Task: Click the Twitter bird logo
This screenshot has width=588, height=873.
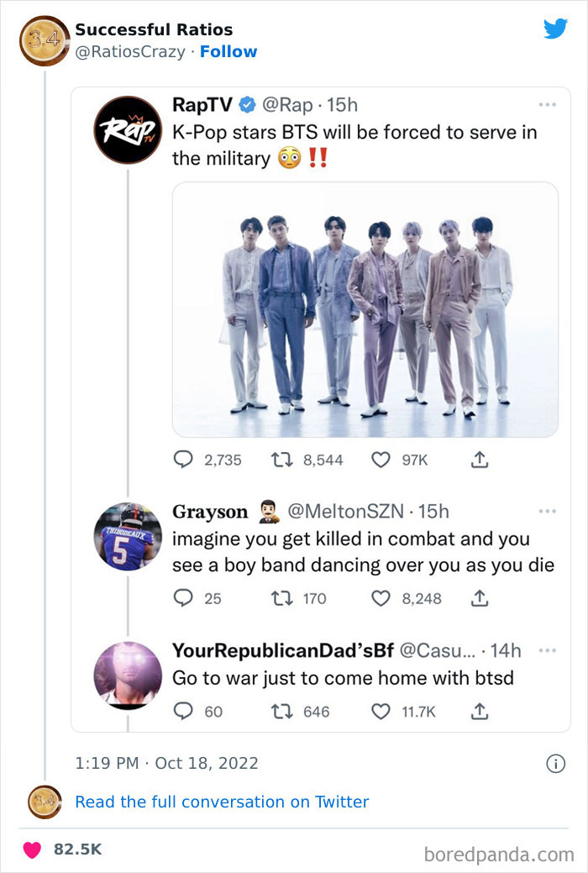Action: coord(555,29)
